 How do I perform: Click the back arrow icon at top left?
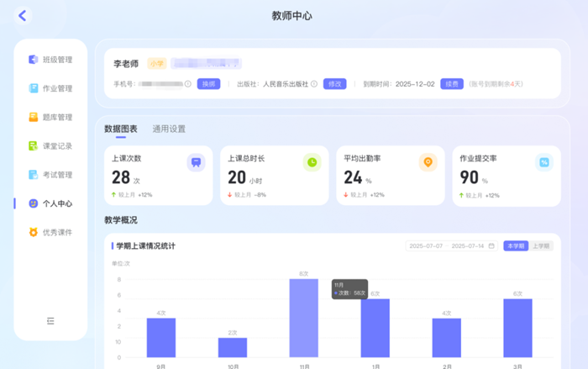(x=23, y=15)
